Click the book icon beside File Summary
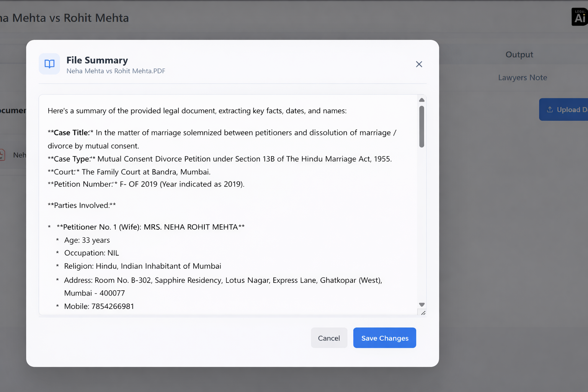 (x=49, y=64)
